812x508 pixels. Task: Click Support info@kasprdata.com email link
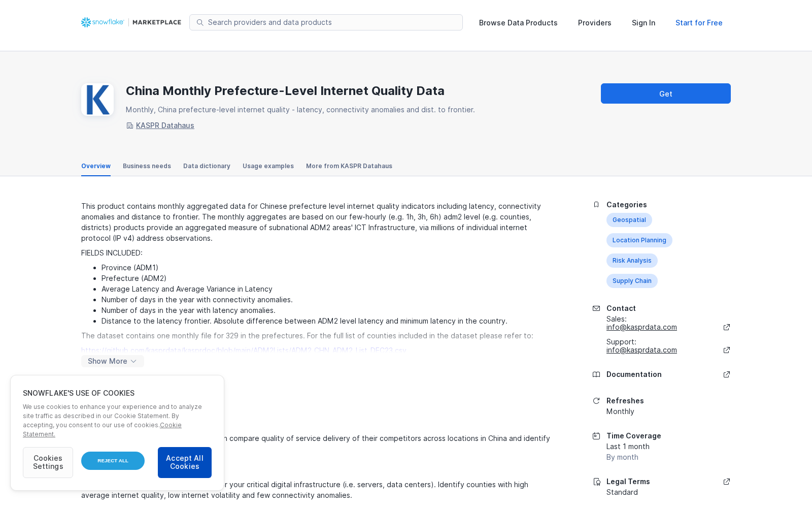[x=641, y=350]
